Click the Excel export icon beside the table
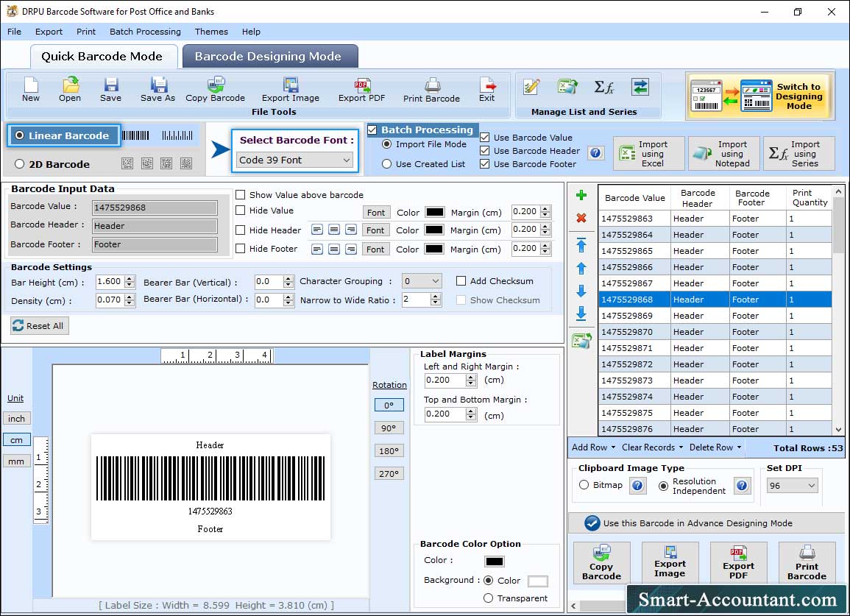The image size is (850, 616). click(581, 341)
